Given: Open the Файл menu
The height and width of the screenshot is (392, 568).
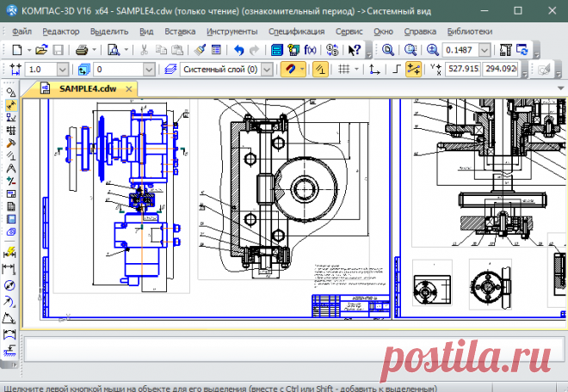Looking at the screenshot, I should [22, 30].
